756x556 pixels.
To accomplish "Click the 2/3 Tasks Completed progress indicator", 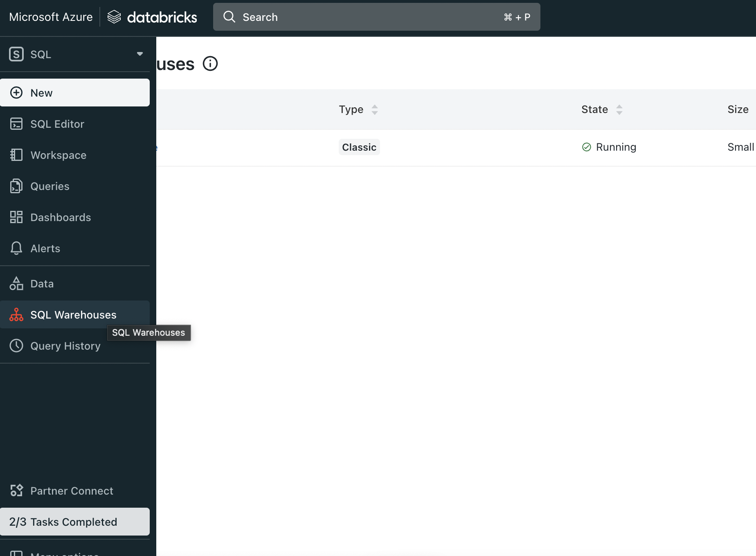I will [x=63, y=522].
